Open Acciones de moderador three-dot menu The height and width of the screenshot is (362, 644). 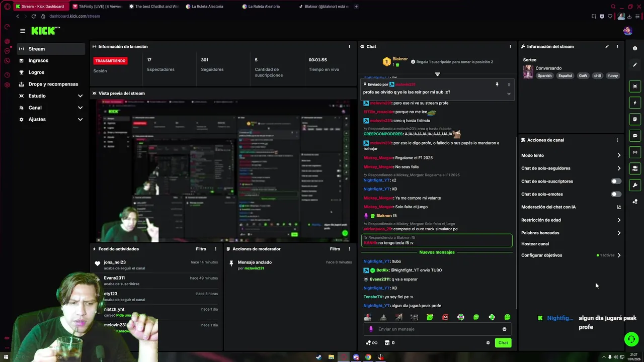349,249
